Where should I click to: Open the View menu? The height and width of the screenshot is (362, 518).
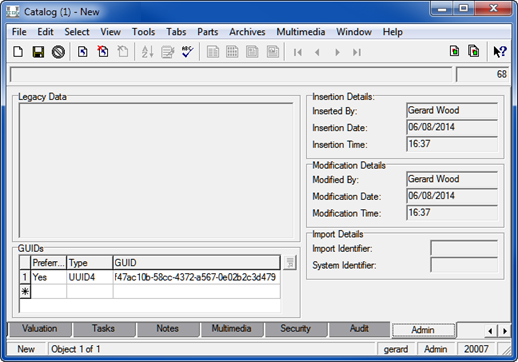(110, 32)
